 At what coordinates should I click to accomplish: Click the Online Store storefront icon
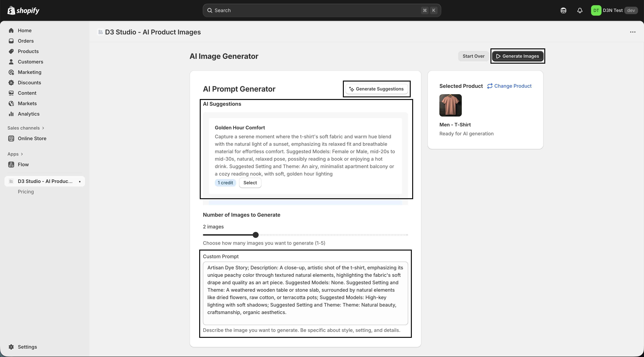pyautogui.click(x=11, y=138)
